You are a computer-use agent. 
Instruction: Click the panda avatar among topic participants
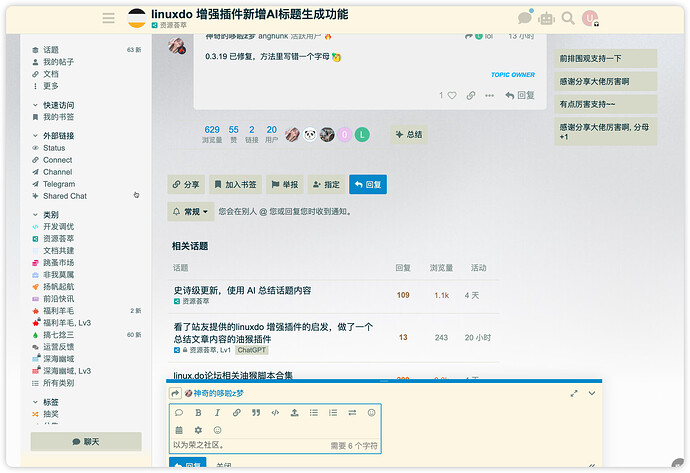[310, 135]
